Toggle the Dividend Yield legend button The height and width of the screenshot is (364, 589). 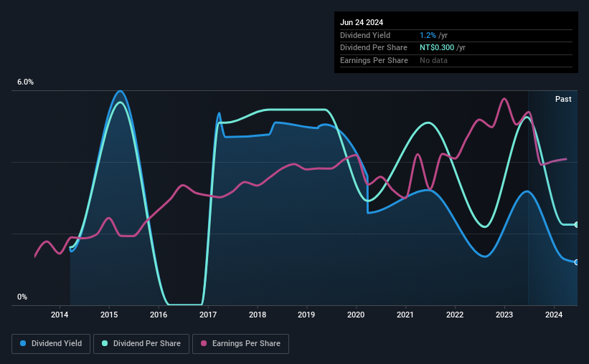coord(51,344)
